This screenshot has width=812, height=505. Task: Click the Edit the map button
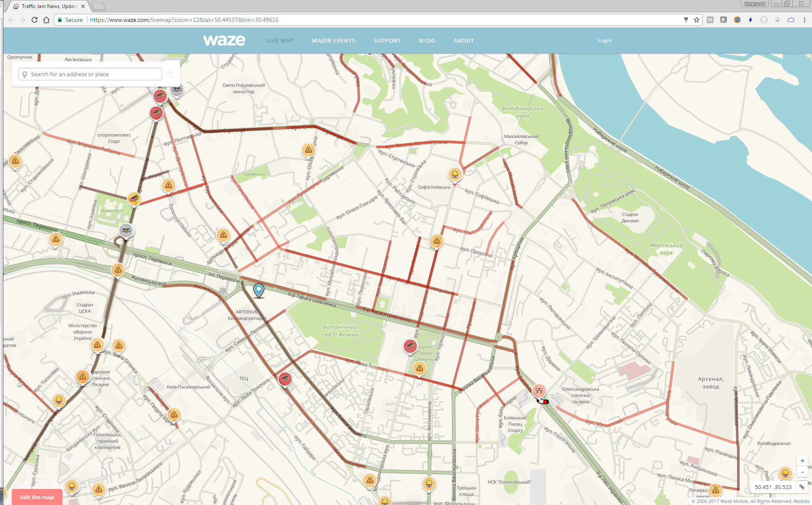click(x=37, y=497)
